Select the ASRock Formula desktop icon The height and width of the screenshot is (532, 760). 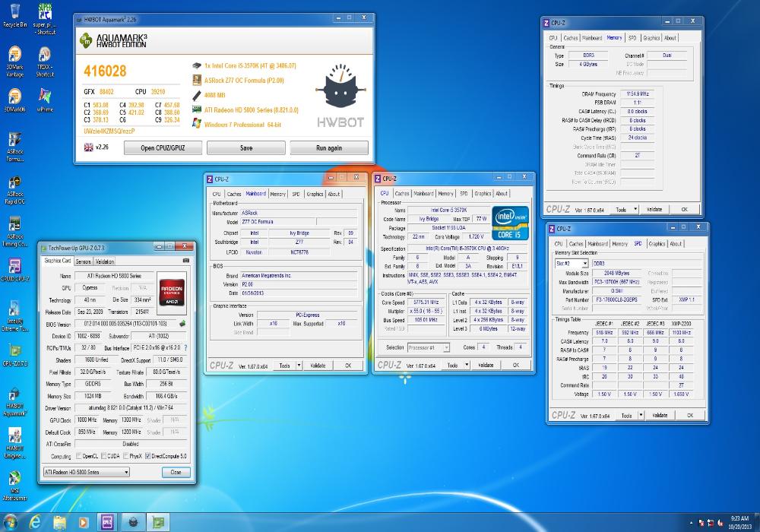[14, 147]
